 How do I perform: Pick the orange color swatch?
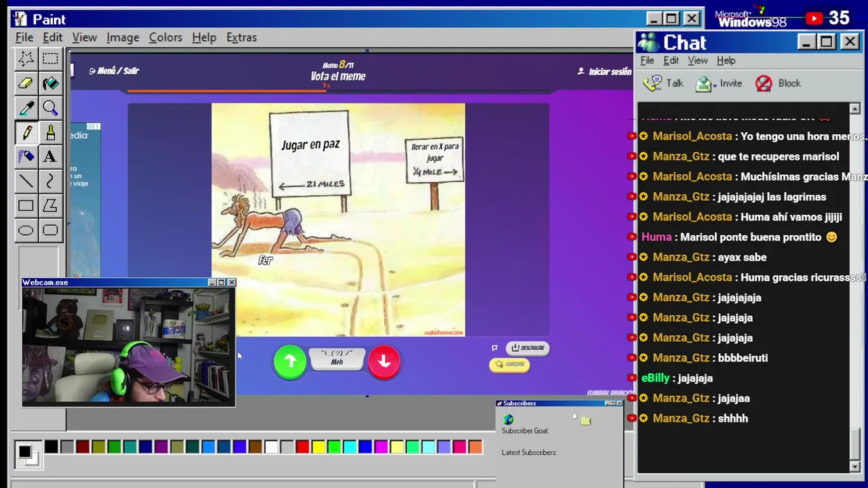[475, 447]
